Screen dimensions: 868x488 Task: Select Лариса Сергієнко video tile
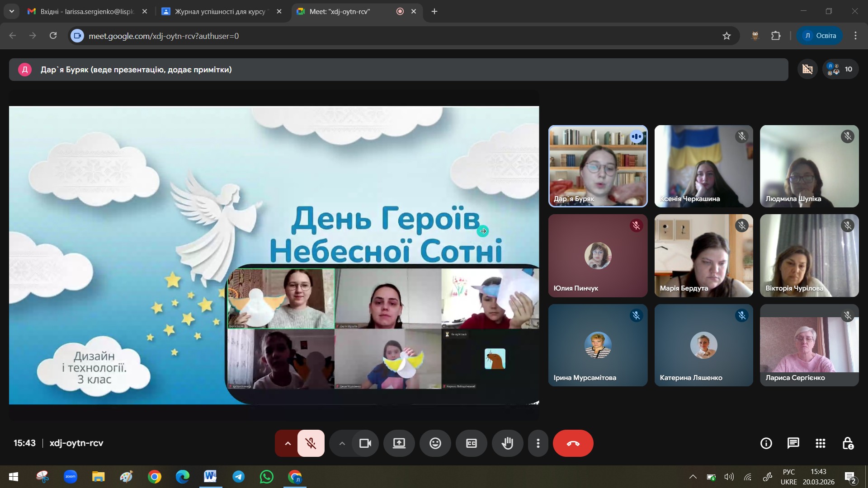click(809, 345)
